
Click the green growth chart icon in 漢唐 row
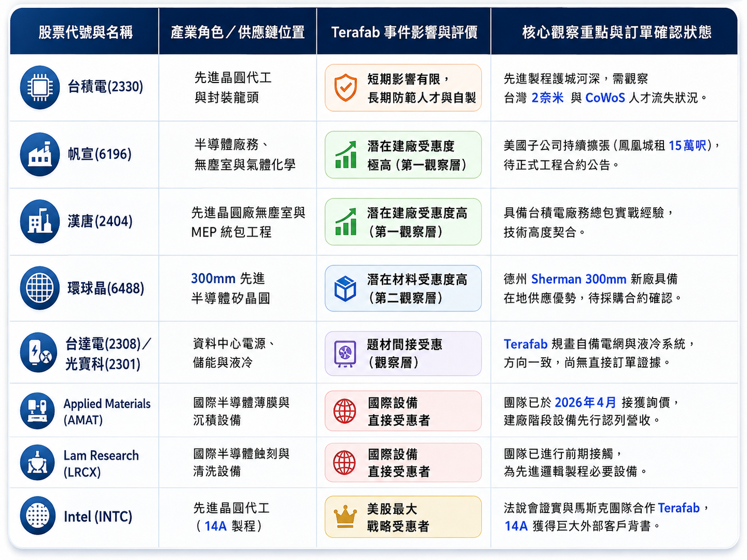[x=345, y=222]
